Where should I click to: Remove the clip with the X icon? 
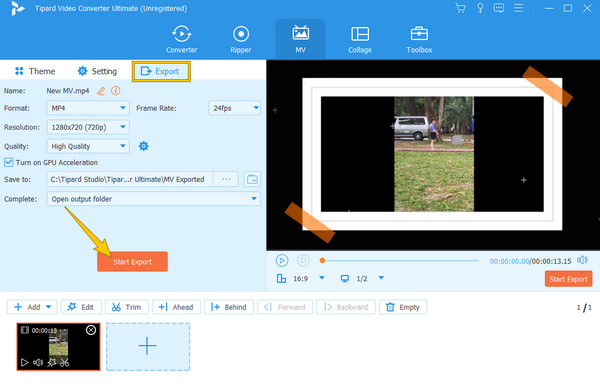pyautogui.click(x=91, y=330)
